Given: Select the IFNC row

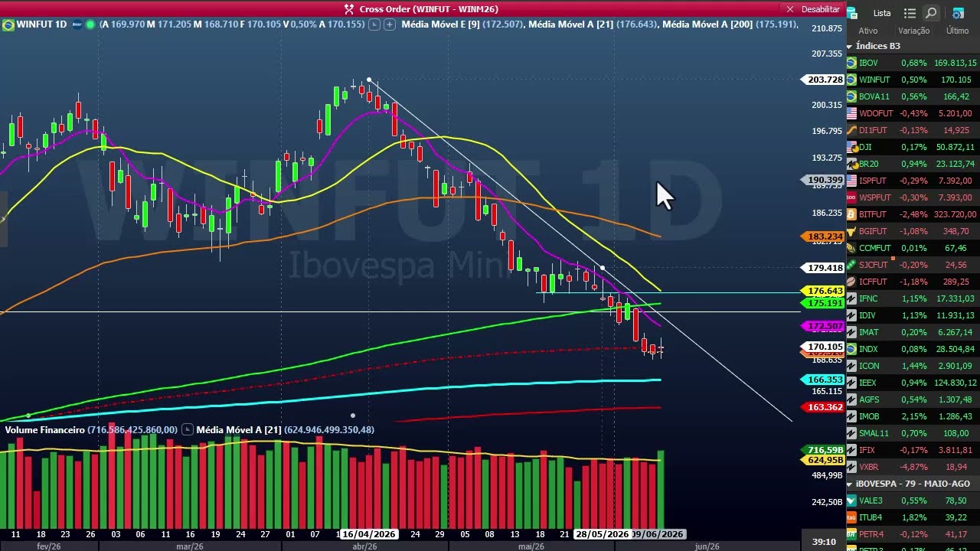Looking at the screenshot, I should click(x=913, y=298).
